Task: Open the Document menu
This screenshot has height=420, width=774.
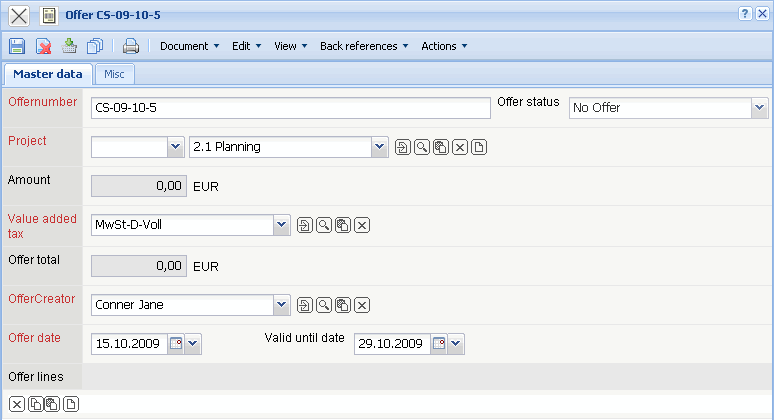Action: [189, 46]
